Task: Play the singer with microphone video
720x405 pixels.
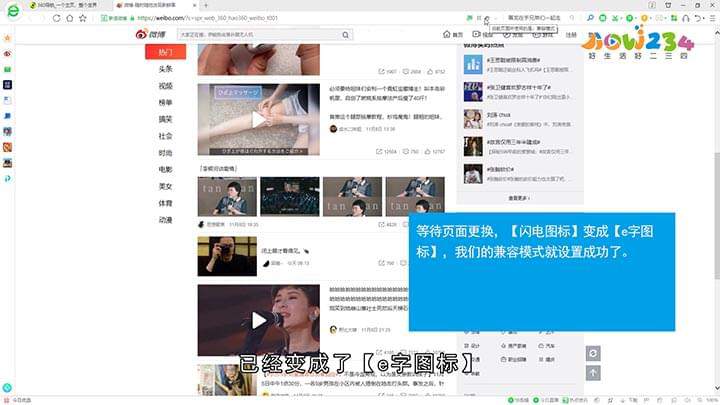Action: click(259, 320)
